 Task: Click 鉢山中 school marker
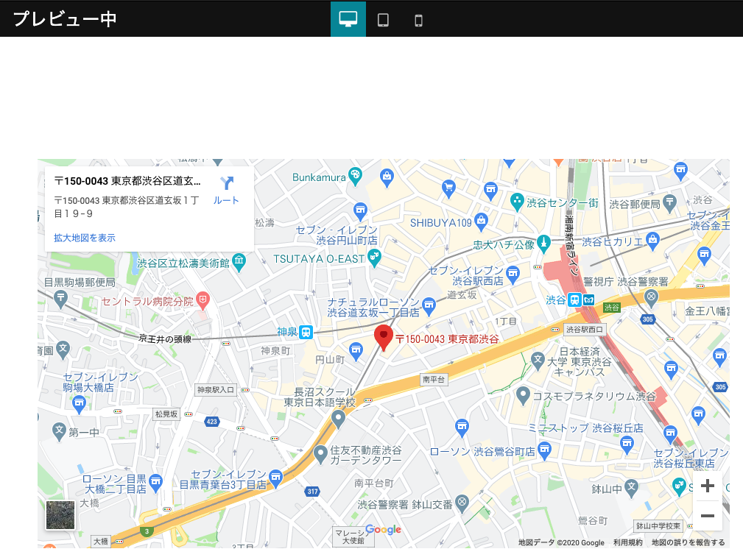pyautogui.click(x=631, y=488)
